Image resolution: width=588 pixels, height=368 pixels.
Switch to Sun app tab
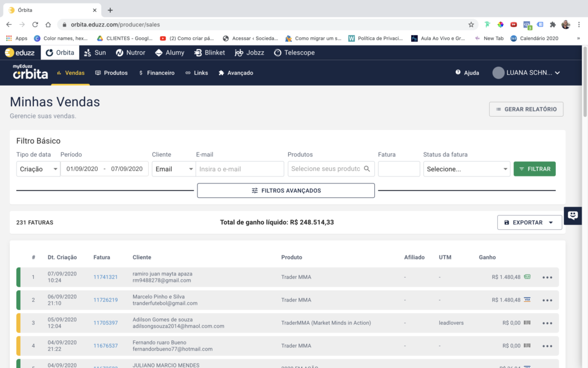[95, 52]
